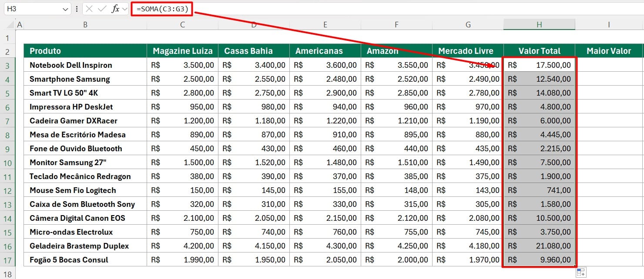This screenshot has width=644, height=279.
Task: Select row 10 header
Action: point(8,162)
